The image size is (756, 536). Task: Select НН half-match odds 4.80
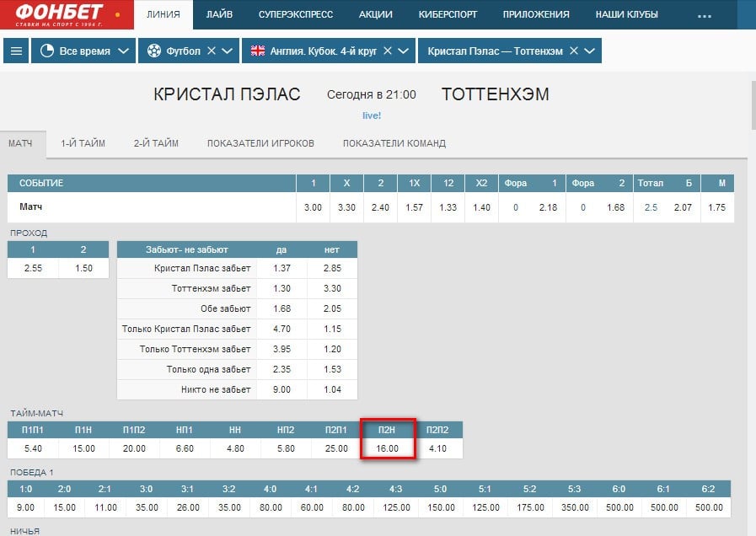(x=235, y=448)
